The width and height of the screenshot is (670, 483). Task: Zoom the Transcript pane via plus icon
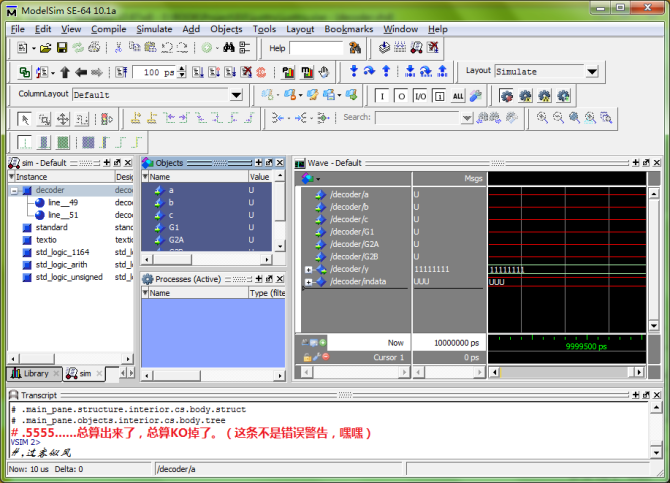click(x=636, y=395)
